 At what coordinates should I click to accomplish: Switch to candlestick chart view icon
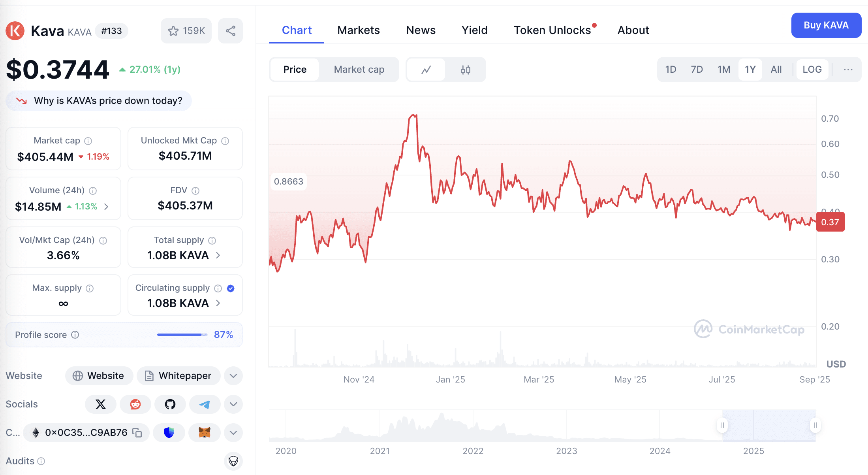[466, 70]
